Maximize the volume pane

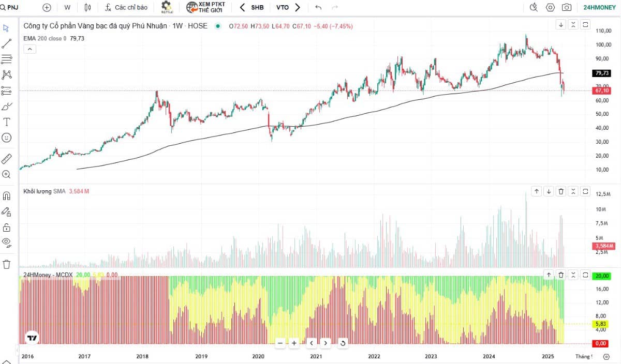(x=586, y=191)
